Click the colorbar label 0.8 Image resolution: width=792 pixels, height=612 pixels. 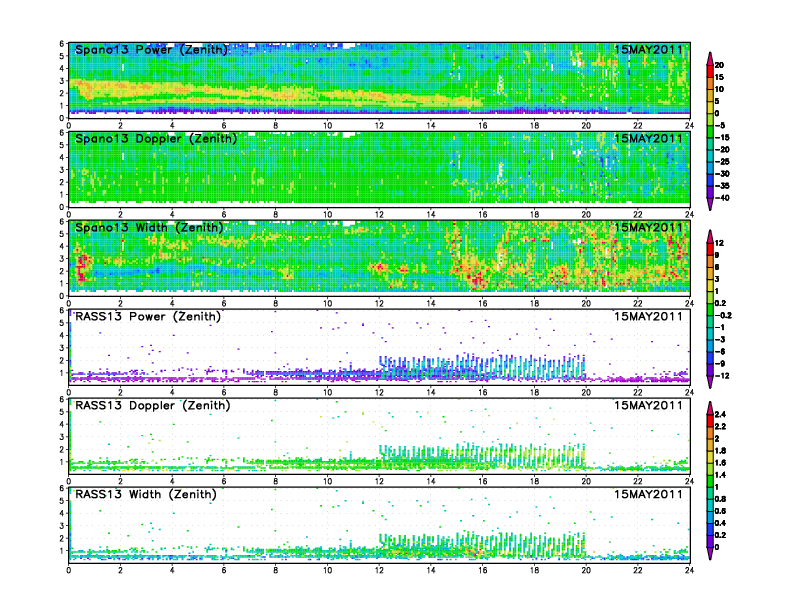(x=720, y=499)
